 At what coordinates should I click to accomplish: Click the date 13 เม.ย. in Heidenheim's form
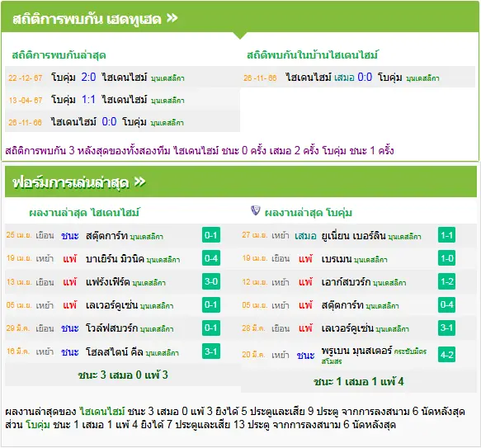19,281
